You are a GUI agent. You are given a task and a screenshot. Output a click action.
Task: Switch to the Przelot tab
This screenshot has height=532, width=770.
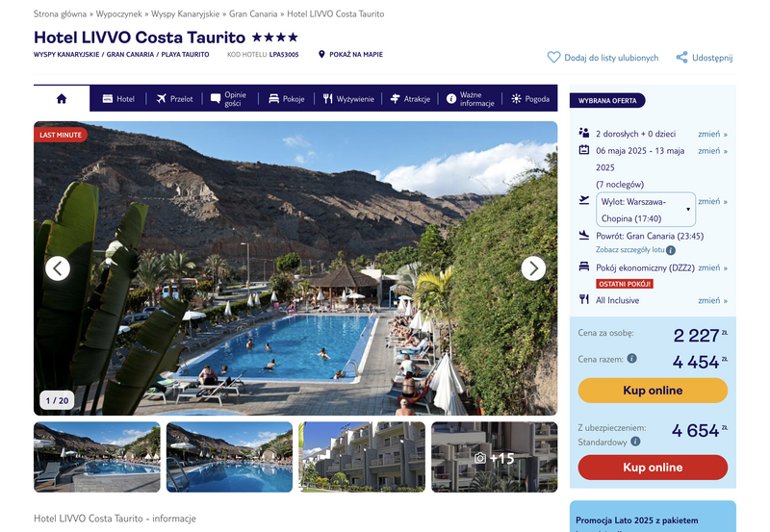click(x=175, y=99)
